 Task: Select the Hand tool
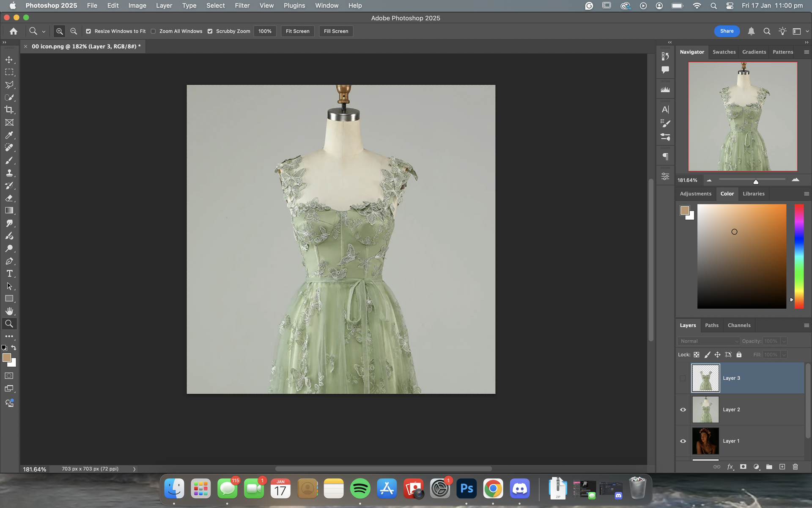[x=9, y=311]
